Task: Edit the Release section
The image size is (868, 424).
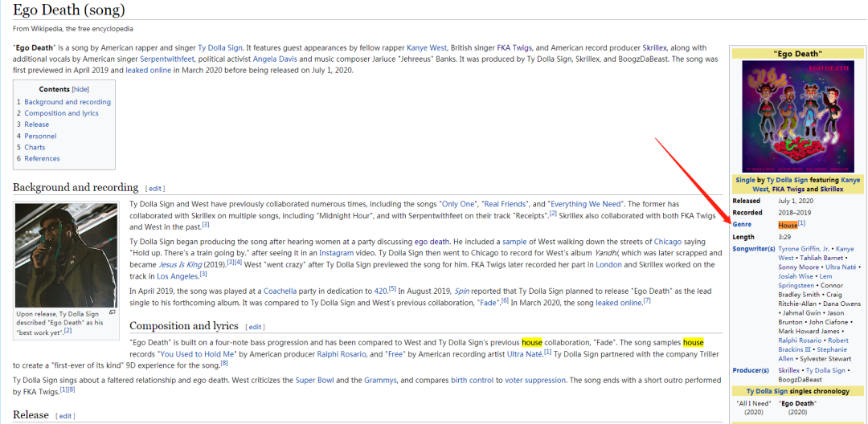Action: point(65,416)
